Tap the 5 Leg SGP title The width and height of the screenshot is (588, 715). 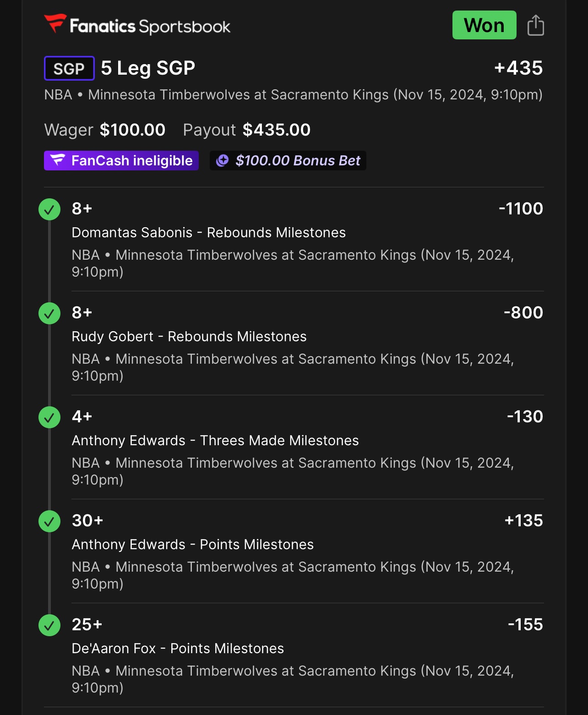coord(148,68)
